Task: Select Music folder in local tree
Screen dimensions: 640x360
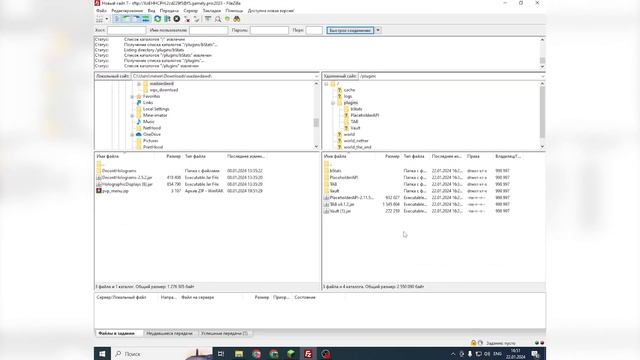Action: coord(149,122)
